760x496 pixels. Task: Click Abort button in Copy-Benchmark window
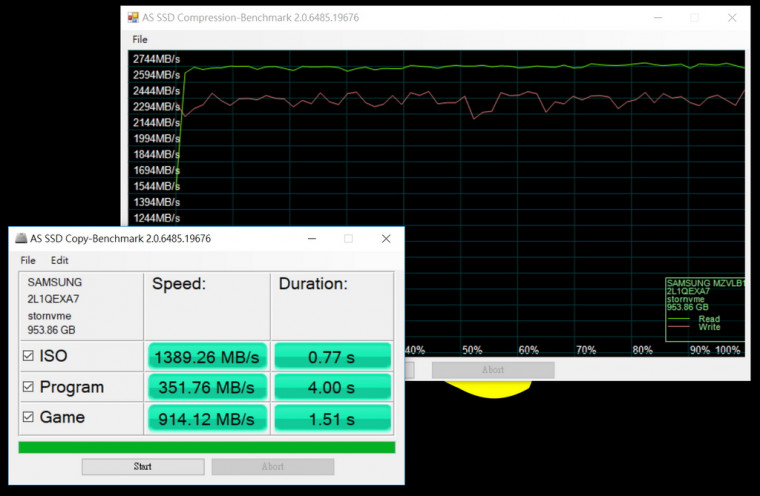click(x=272, y=467)
